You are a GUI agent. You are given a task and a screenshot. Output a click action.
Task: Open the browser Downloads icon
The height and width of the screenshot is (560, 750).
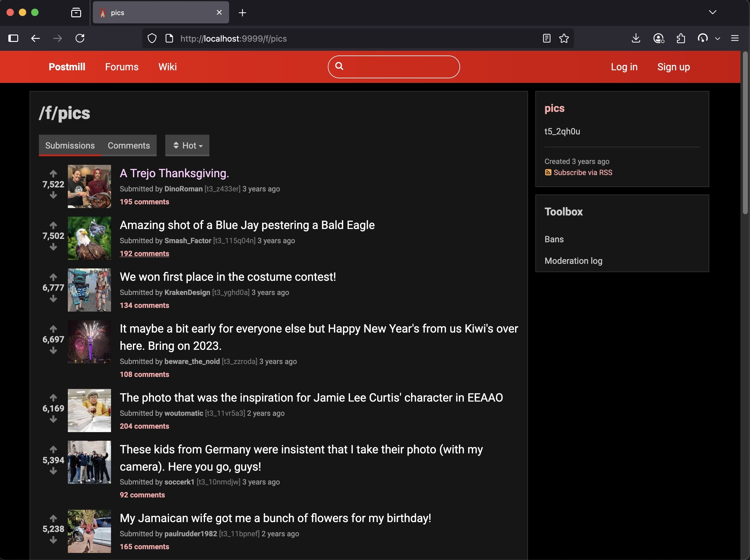tap(636, 38)
